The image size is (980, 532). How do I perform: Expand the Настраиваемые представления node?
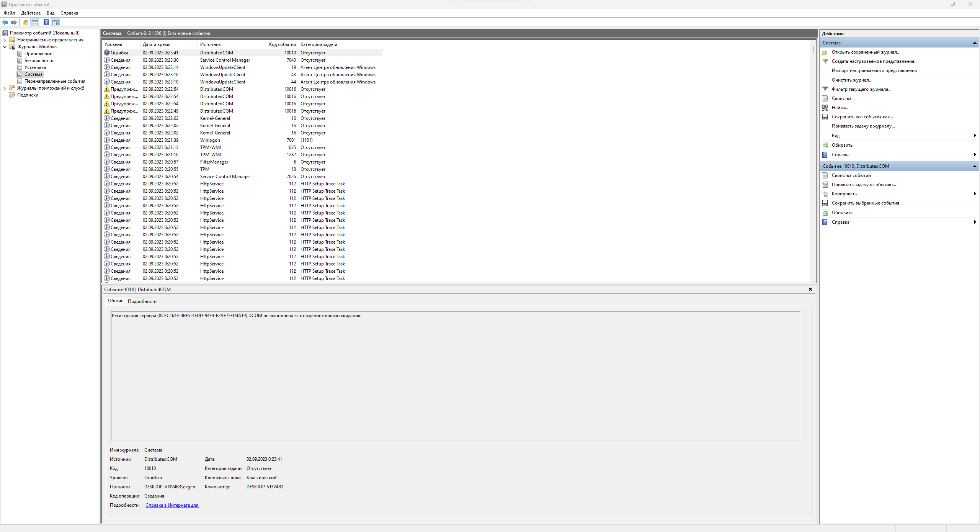pos(5,40)
